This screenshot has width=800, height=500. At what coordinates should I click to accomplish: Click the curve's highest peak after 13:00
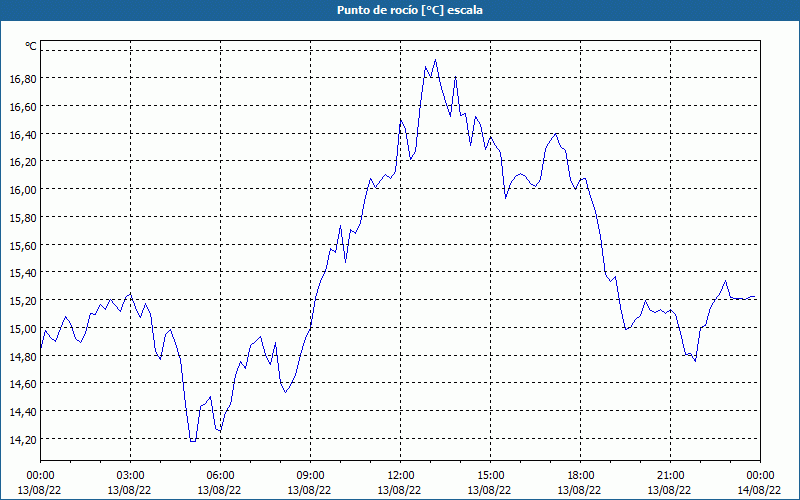[435, 60]
